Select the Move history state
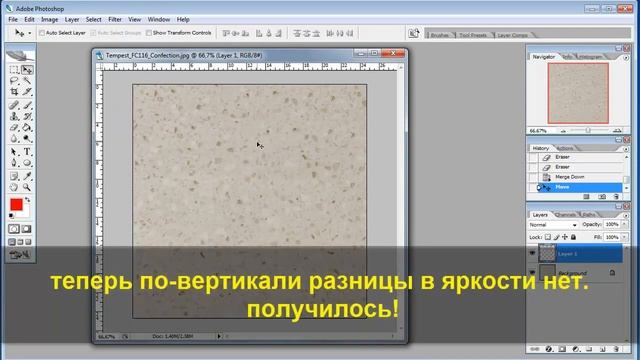 pos(580,187)
